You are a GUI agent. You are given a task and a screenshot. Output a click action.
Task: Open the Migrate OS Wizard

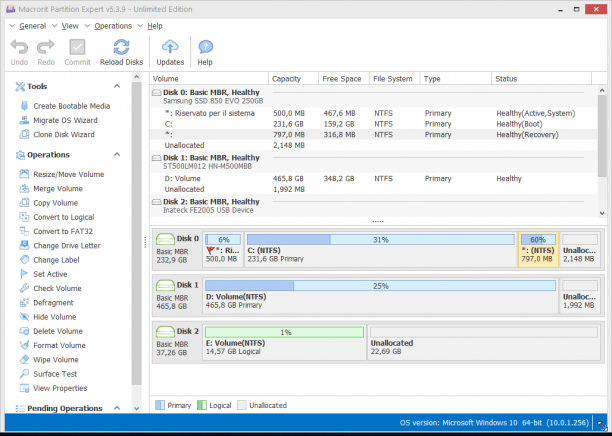(59, 120)
